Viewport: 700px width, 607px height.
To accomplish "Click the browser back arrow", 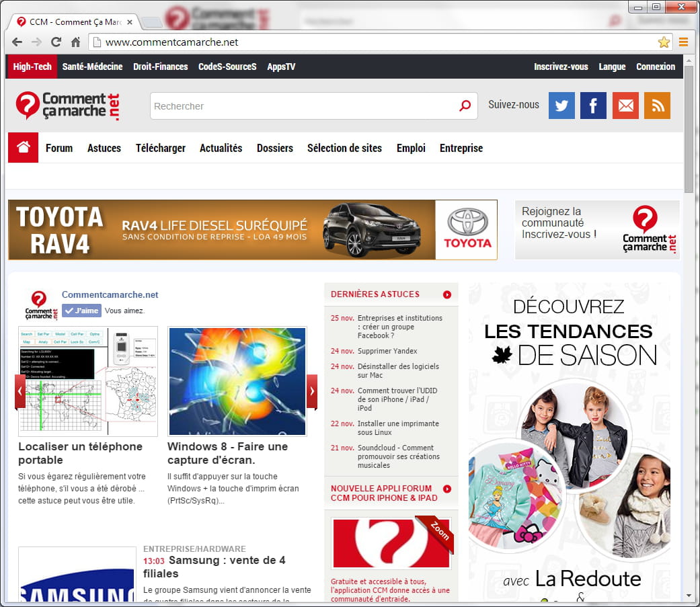I will tap(17, 42).
